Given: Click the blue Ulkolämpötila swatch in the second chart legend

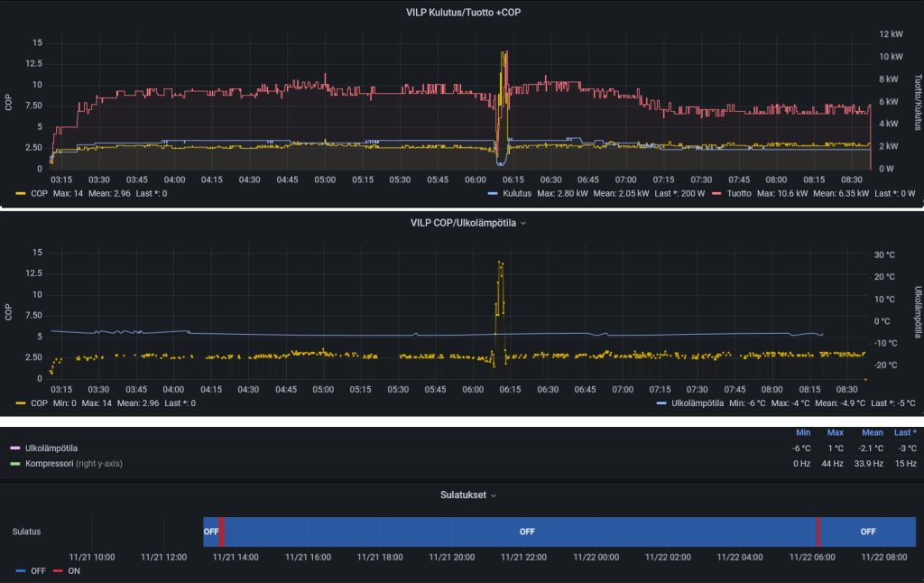Looking at the screenshot, I should (661, 403).
